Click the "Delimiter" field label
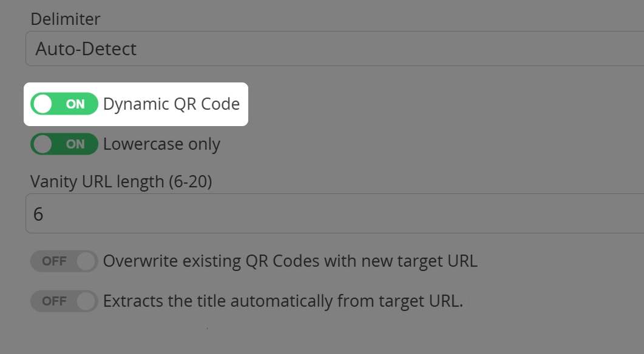 pos(66,19)
